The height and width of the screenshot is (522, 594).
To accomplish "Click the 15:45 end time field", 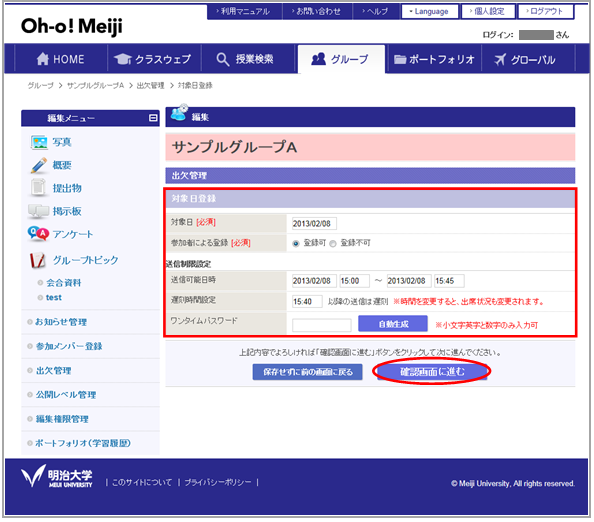I will [449, 281].
